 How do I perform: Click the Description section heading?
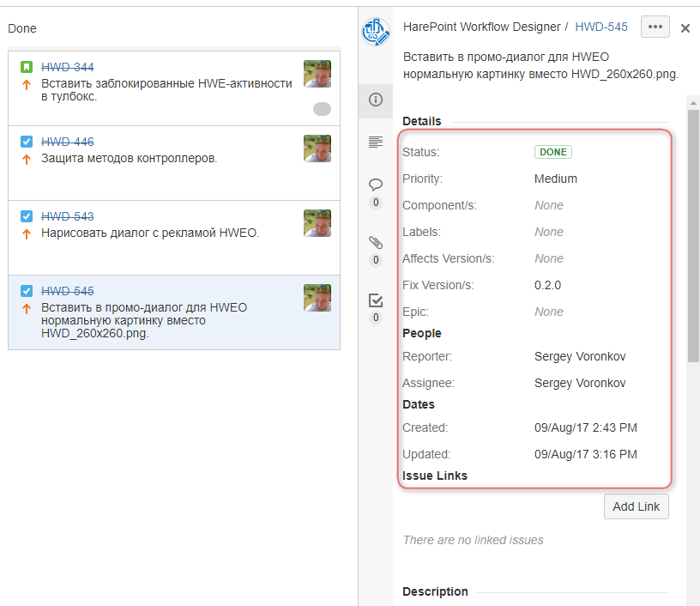[x=435, y=591]
